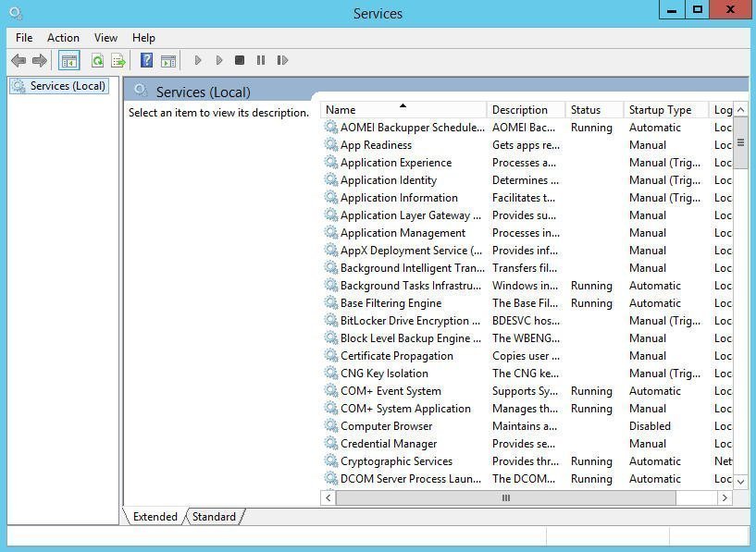Open the Action menu
This screenshot has height=552, width=756.
[x=63, y=38]
